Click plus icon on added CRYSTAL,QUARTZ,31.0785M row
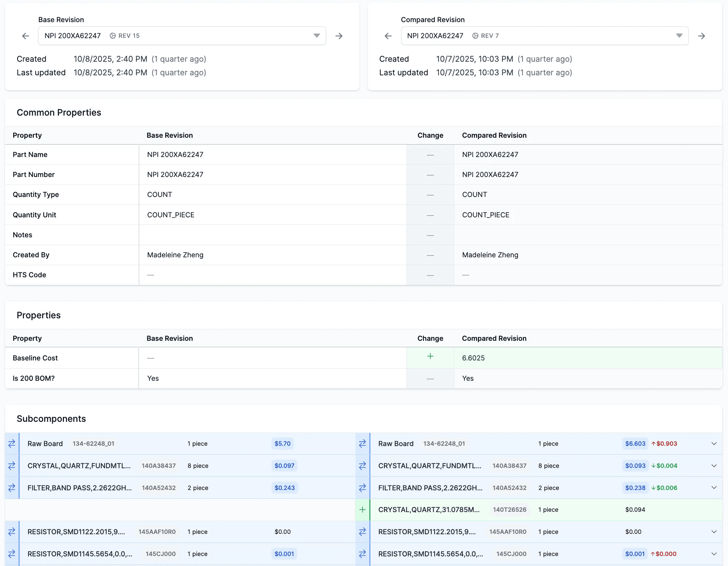 point(363,510)
